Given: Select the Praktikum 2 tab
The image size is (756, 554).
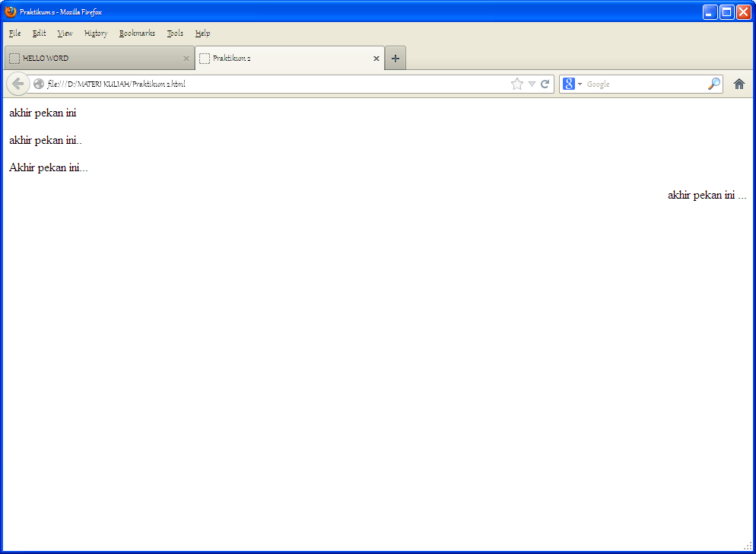Looking at the screenshot, I should [290, 59].
